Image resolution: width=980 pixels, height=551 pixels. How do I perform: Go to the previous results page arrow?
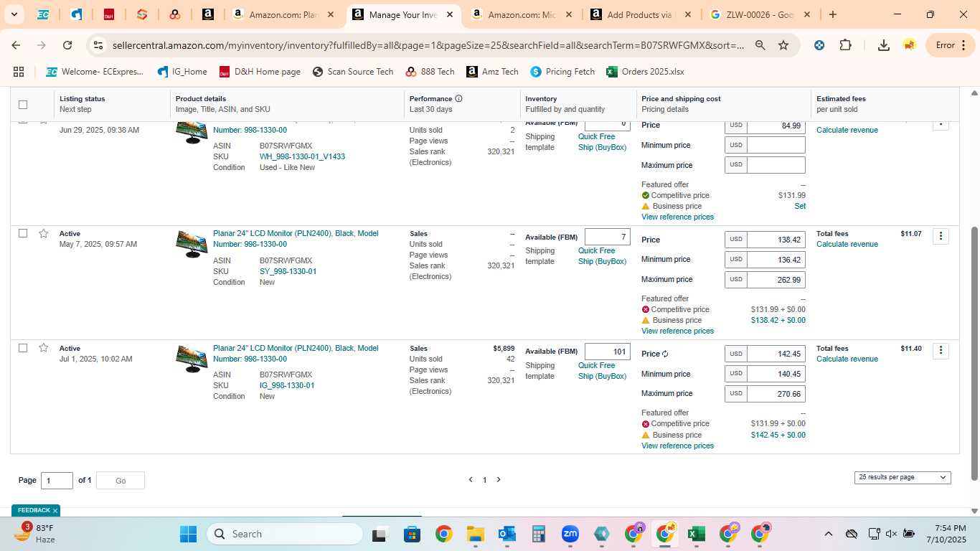[x=471, y=480]
